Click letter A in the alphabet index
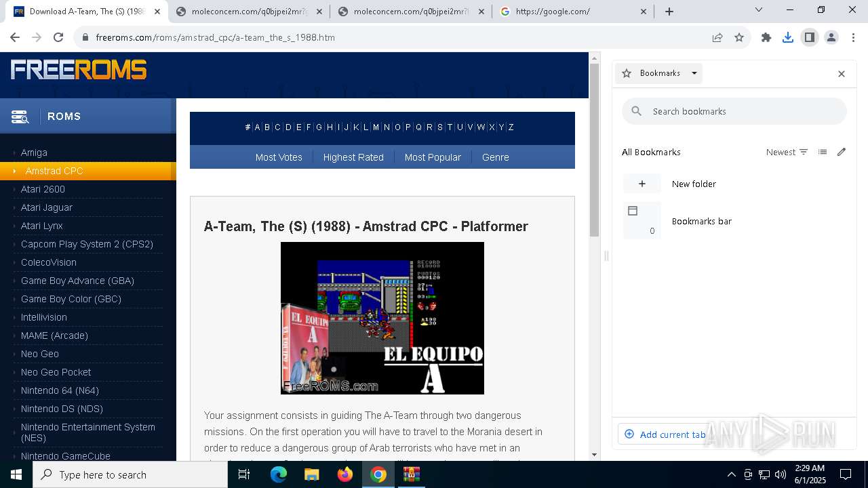Viewport: 868px width, 488px height. point(257,127)
